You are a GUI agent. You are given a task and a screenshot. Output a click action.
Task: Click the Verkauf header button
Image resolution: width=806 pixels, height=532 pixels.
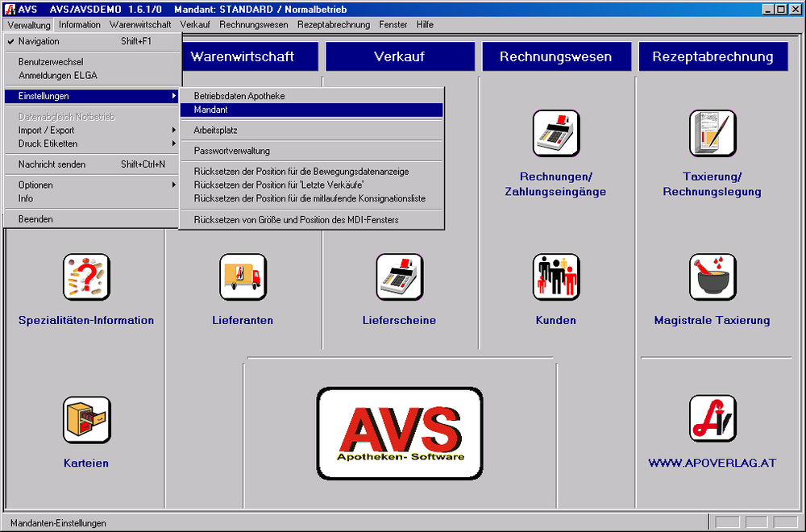click(399, 56)
